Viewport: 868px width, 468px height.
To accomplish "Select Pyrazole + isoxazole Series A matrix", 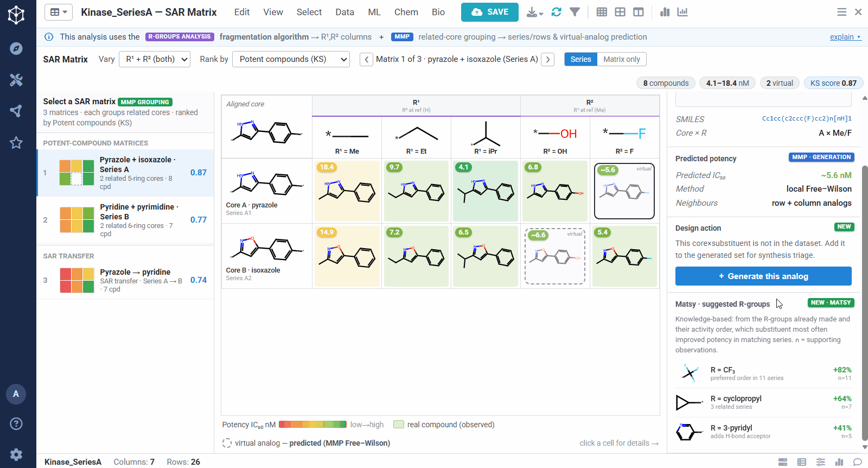I will click(x=125, y=173).
